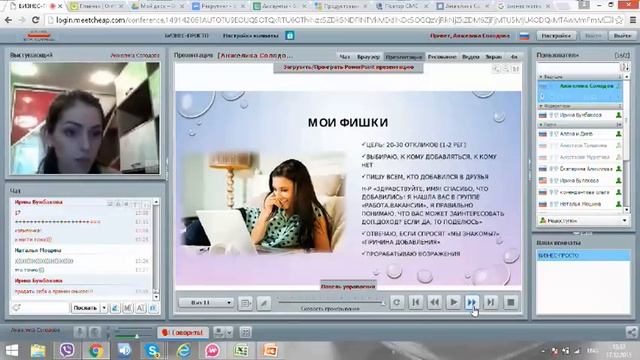
Task: Click the Russian flag language icon
Action: pyautogui.click(x=524, y=36)
